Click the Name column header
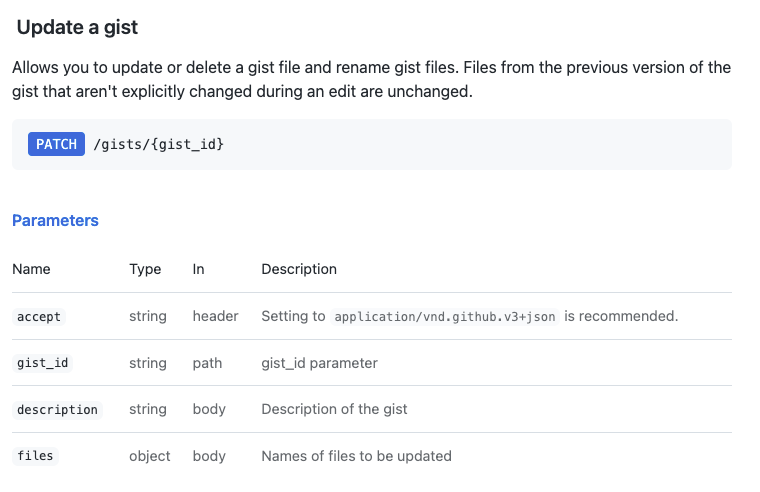The image size is (760, 492). pyautogui.click(x=31, y=269)
